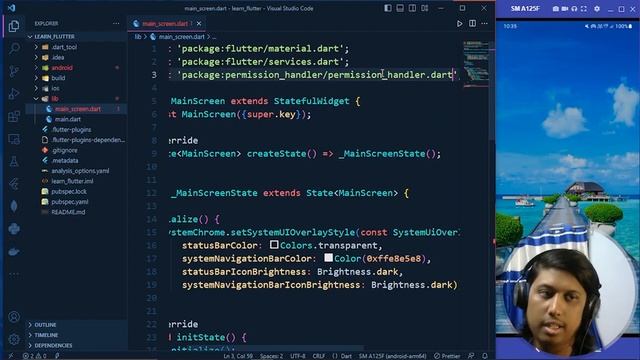Image resolution: width=640 pixels, height=360 pixels.
Task: Open the Accounts menu in the activity bar
Action: [14, 317]
